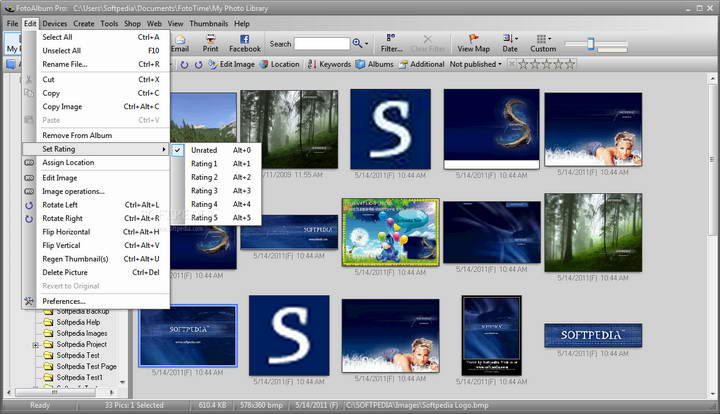
Task: Click the Albums icon in secondary toolbar
Action: click(361, 64)
